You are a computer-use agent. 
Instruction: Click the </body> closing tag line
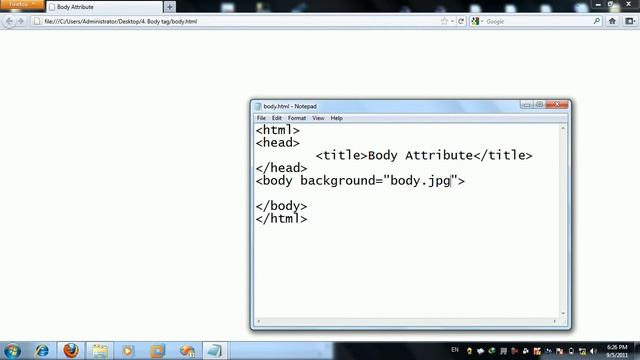pos(281,206)
